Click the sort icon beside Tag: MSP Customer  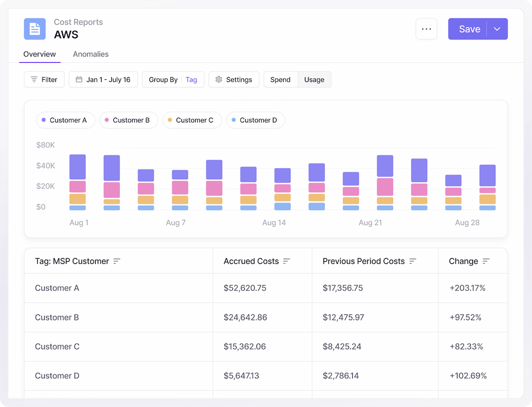(117, 261)
